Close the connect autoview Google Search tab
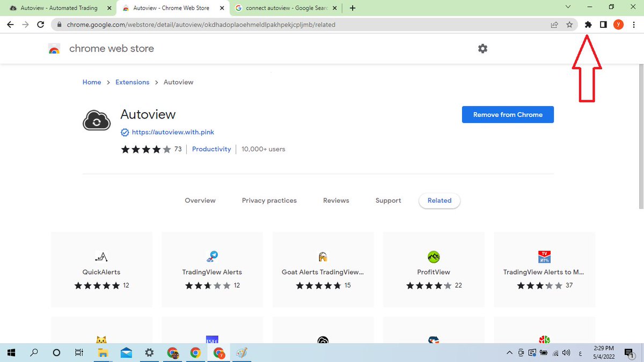Image resolution: width=644 pixels, height=362 pixels. click(334, 8)
